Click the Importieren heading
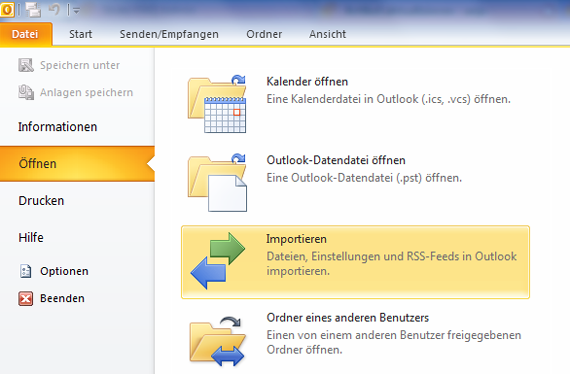This screenshot has width=570, height=374. (x=296, y=239)
